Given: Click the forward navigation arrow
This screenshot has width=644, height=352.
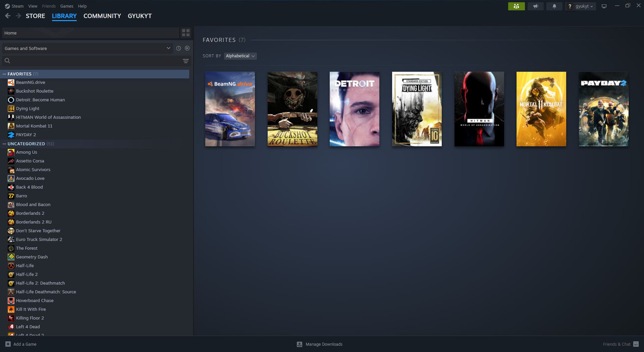Looking at the screenshot, I should 18,16.
